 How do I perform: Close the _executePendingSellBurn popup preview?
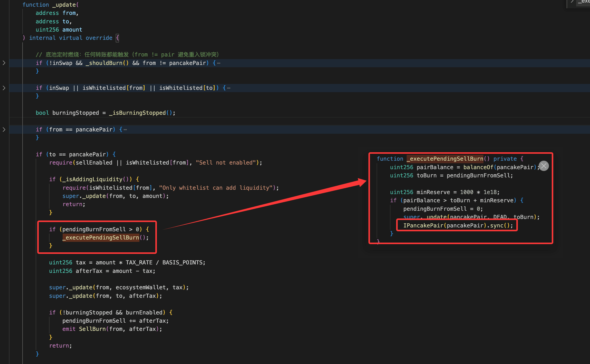pos(544,166)
